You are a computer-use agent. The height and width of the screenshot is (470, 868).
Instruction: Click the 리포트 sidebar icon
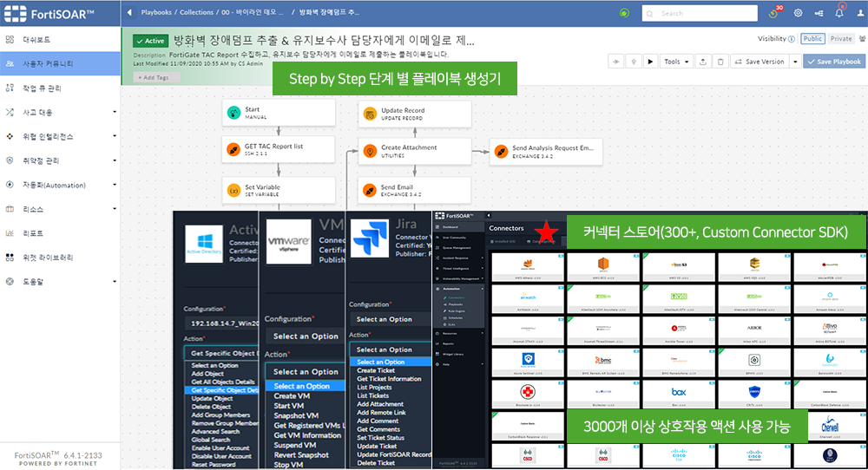pyautogui.click(x=10, y=233)
